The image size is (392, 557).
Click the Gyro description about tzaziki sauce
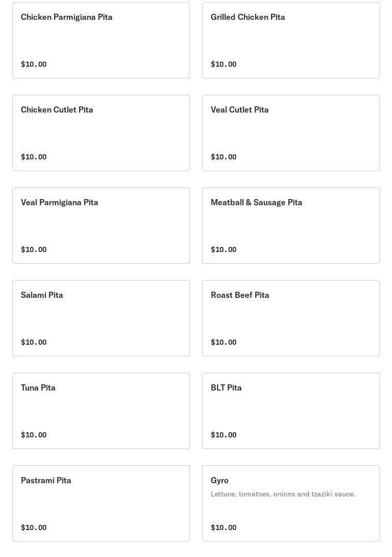pos(283,494)
